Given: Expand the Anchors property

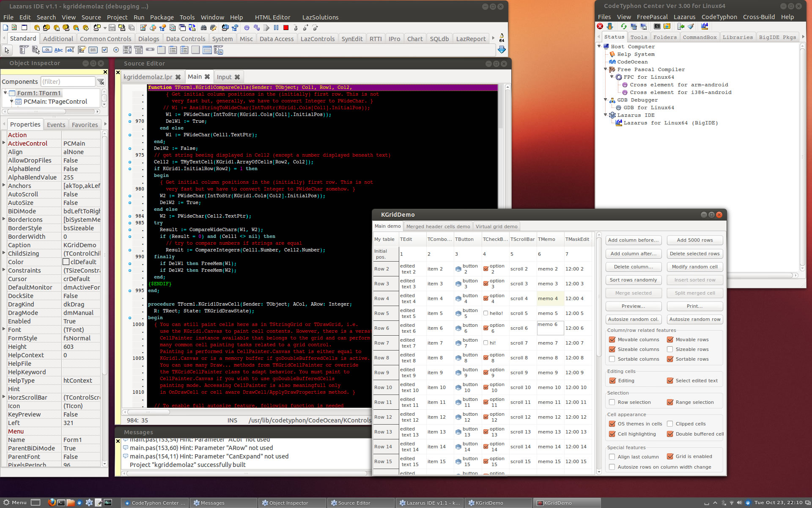Looking at the screenshot, I should (4, 185).
